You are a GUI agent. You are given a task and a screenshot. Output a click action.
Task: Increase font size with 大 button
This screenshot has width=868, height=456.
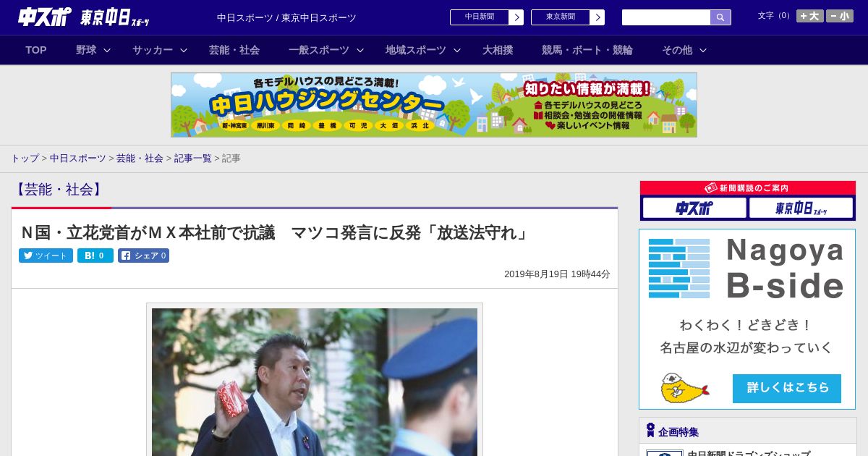(x=810, y=16)
